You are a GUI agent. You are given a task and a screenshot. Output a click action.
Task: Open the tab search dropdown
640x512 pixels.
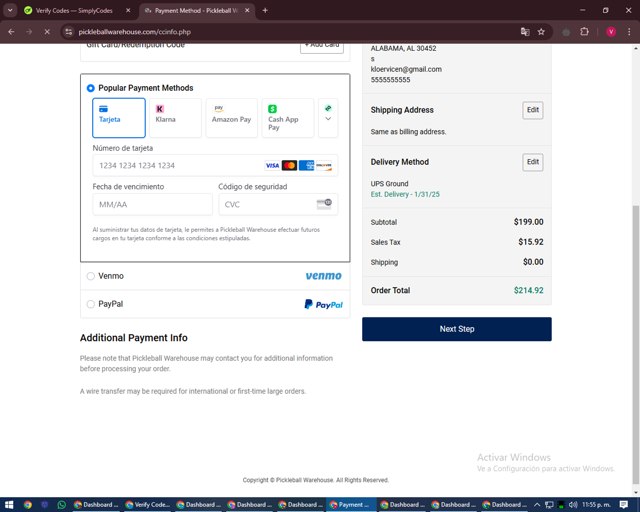tap(10, 11)
